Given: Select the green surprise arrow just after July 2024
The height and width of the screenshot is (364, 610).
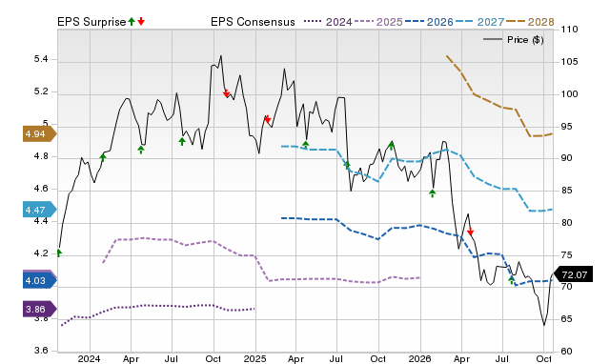Looking at the screenshot, I should pyautogui.click(x=182, y=142).
